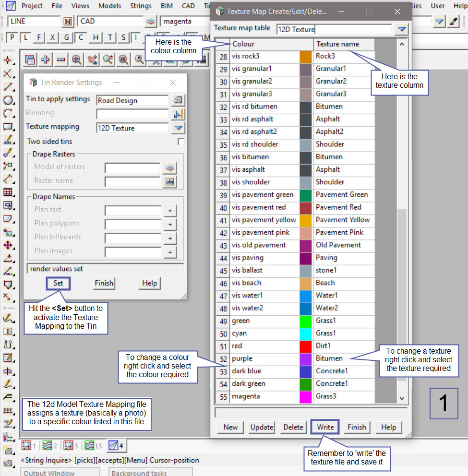Pick tin icon next to Road Design
The image size is (468, 476).
pyautogui.click(x=179, y=100)
